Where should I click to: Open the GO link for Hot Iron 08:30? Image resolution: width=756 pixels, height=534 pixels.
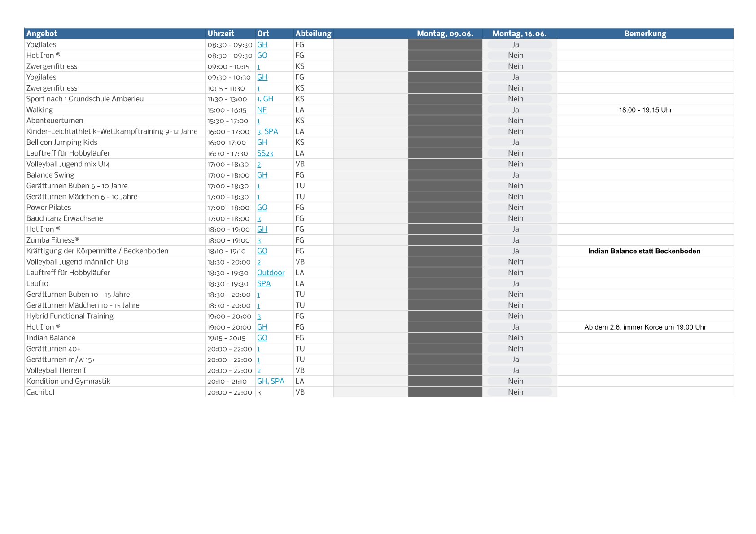[262, 56]
